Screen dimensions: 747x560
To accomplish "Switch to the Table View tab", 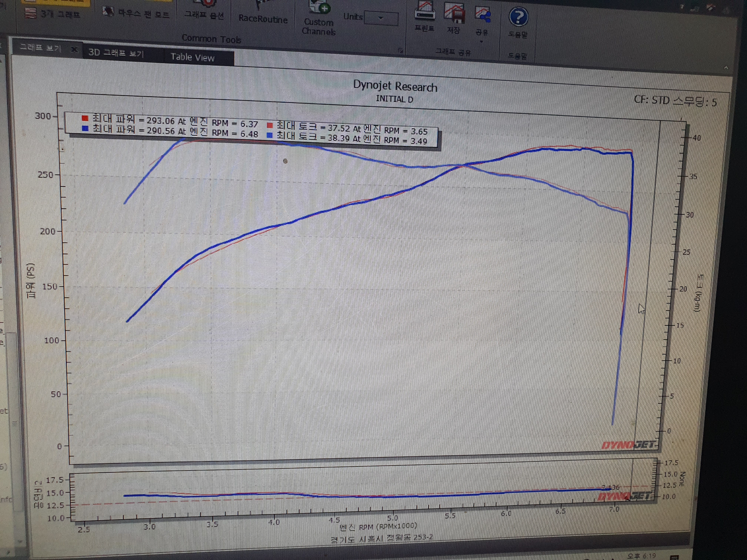I will click(x=193, y=57).
